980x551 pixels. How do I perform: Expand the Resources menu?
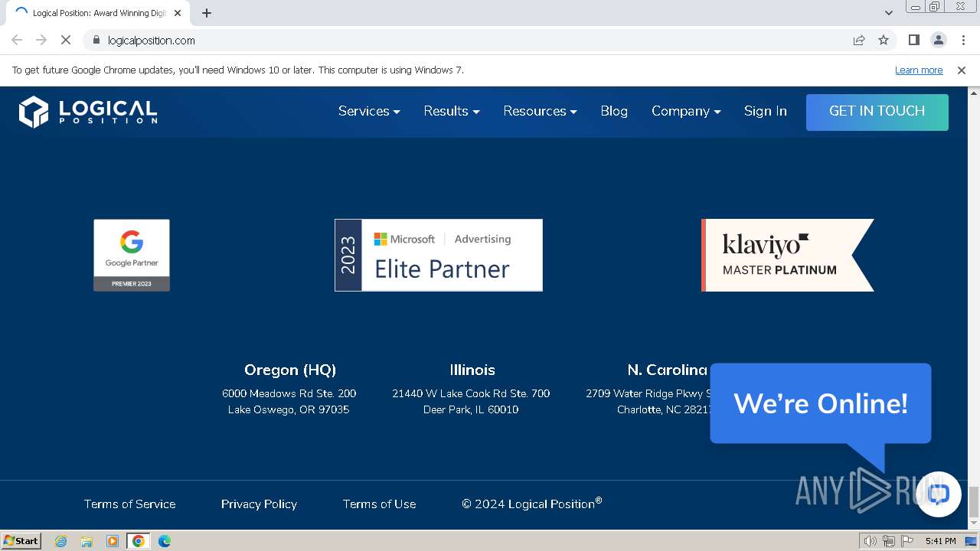(540, 111)
